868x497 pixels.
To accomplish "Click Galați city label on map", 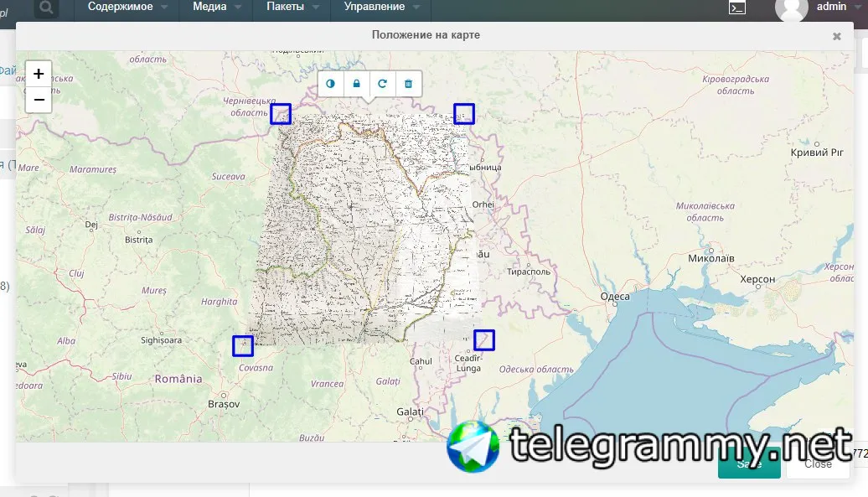I will click(411, 412).
